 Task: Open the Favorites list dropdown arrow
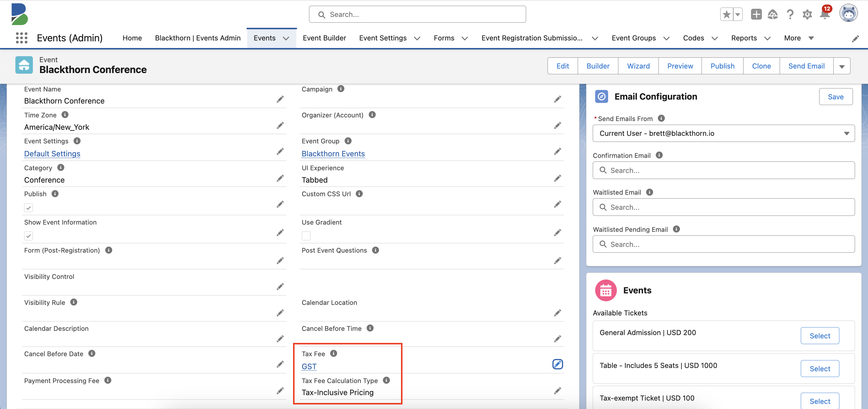point(737,14)
